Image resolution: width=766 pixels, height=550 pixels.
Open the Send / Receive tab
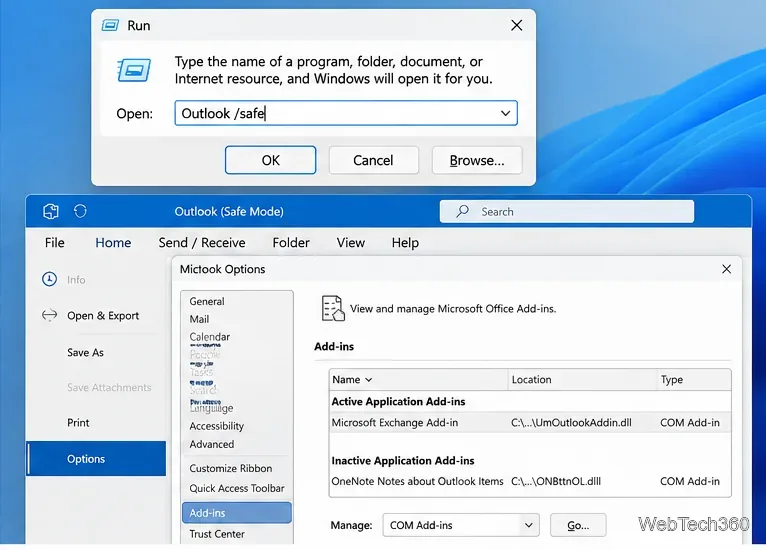point(202,243)
